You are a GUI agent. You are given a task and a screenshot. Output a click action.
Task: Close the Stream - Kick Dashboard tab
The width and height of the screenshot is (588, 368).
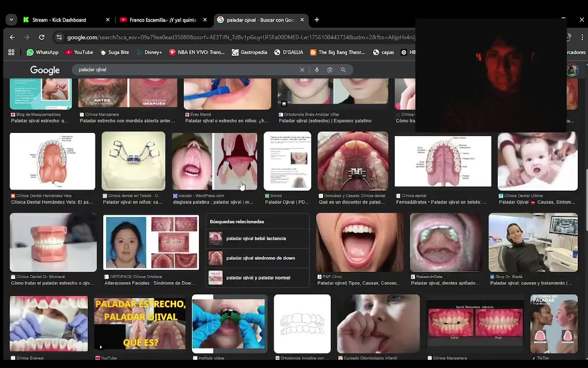(108, 20)
